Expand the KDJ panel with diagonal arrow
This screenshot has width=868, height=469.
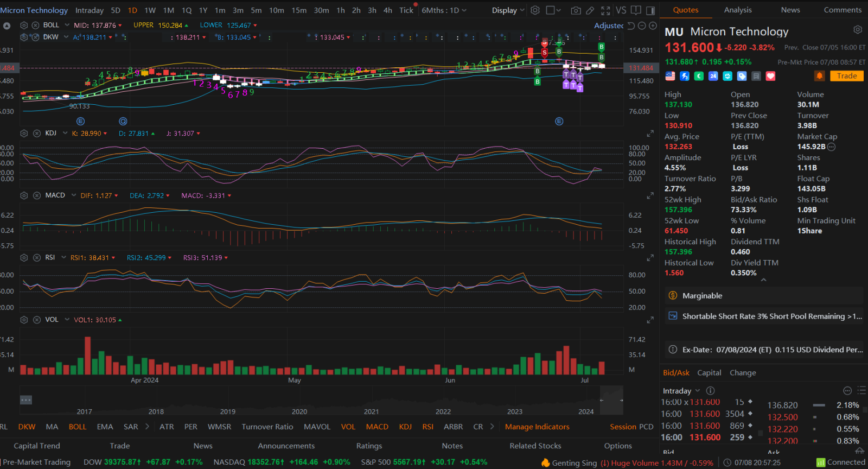coord(650,134)
